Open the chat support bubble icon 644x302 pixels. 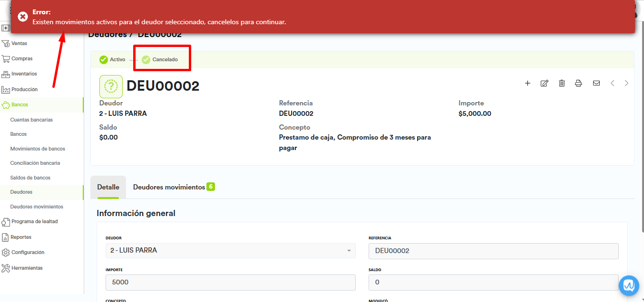(629, 285)
